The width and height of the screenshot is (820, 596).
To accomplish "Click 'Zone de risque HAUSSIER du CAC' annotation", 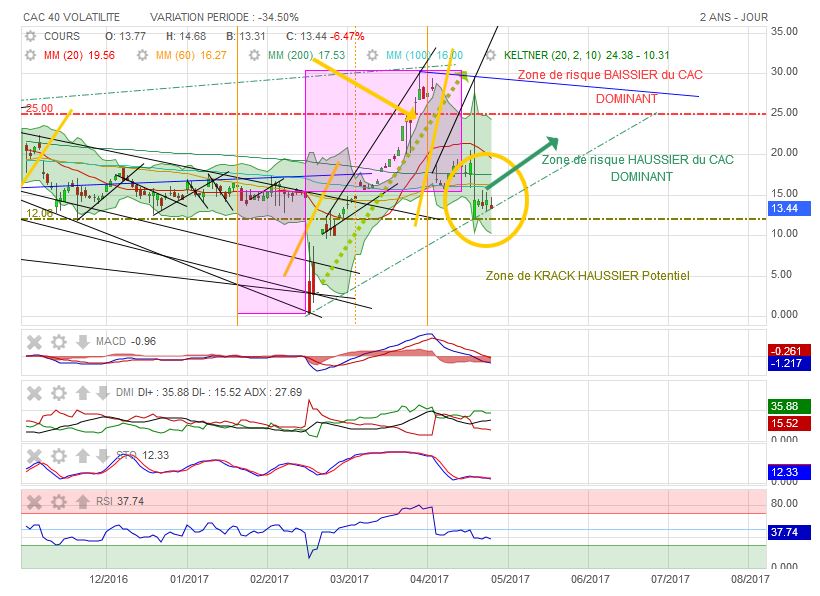I will click(637, 159).
